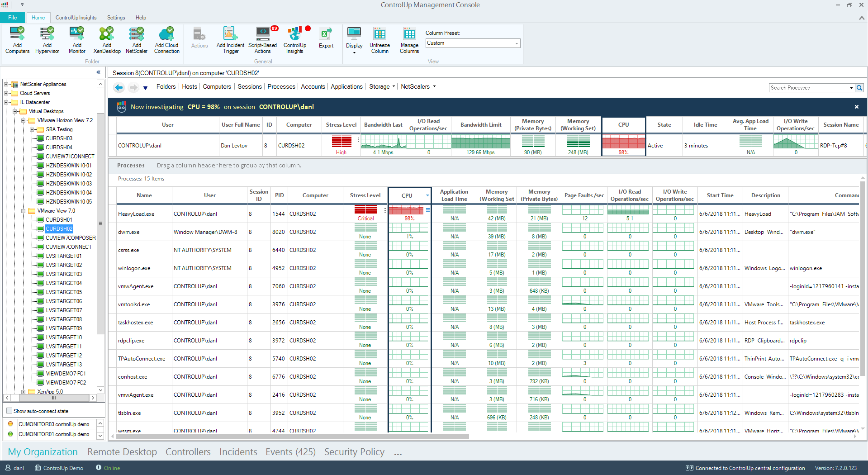This screenshot has height=475, width=868.
Task: Click the ControlUp Demo organization status item
Action: (59, 468)
